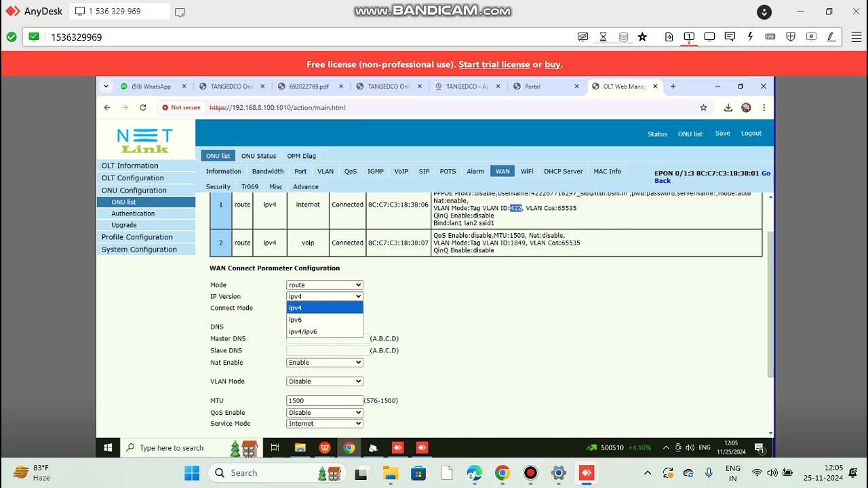
Task: Click local taskbar Microsoft Edge icon
Action: [474, 473]
